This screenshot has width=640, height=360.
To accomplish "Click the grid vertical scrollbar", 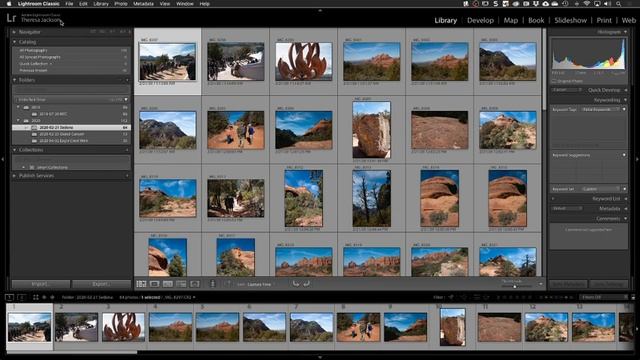I will click(544, 69).
